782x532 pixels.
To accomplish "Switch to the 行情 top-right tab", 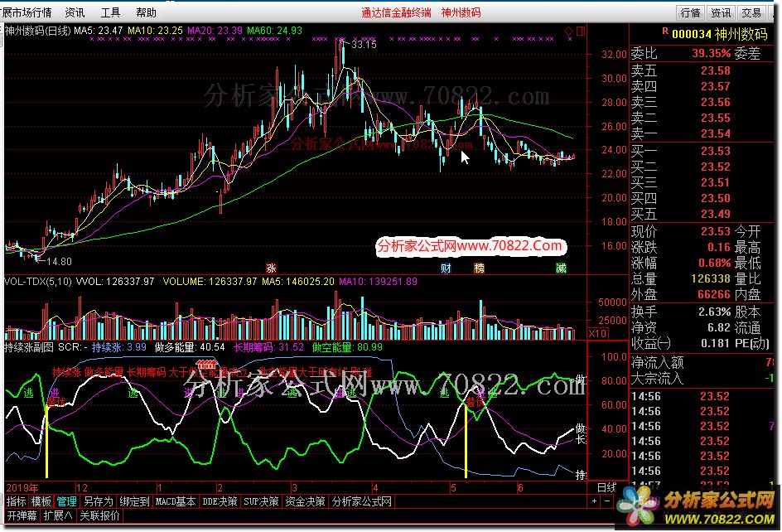I will (690, 12).
